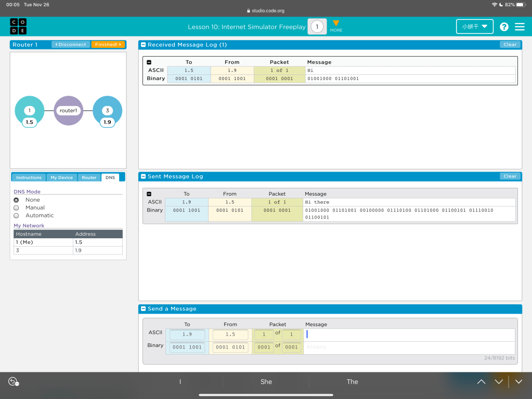Screen dimensions: 532x399
Task: Select node 3 with address 1.9
Action: (x=107, y=111)
